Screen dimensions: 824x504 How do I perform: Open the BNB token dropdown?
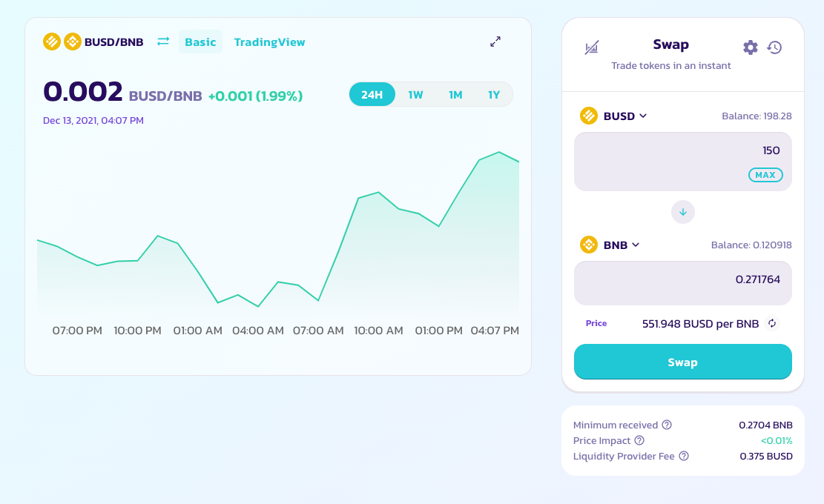coord(622,245)
